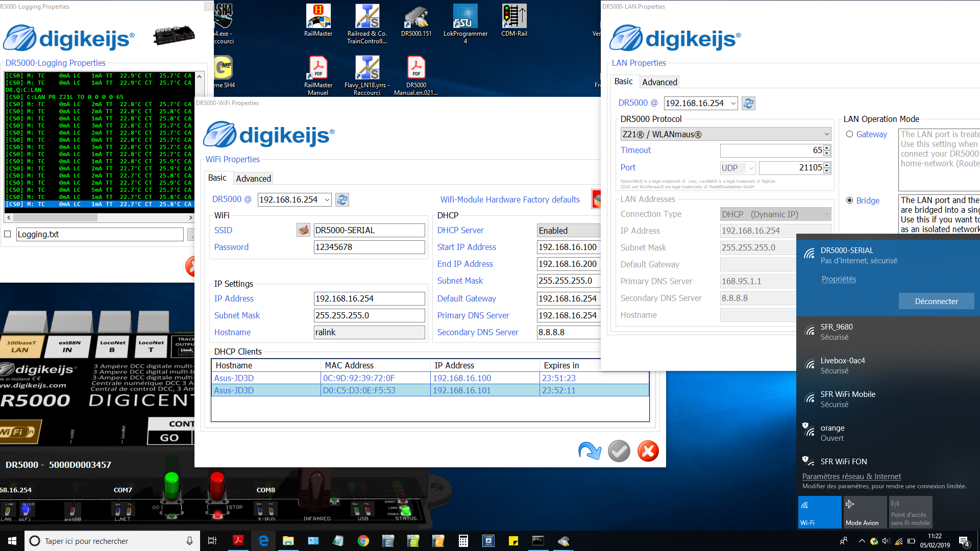The width and height of the screenshot is (980, 551).
Task: Open Microsoft Edge from the taskbar
Action: coord(263,541)
